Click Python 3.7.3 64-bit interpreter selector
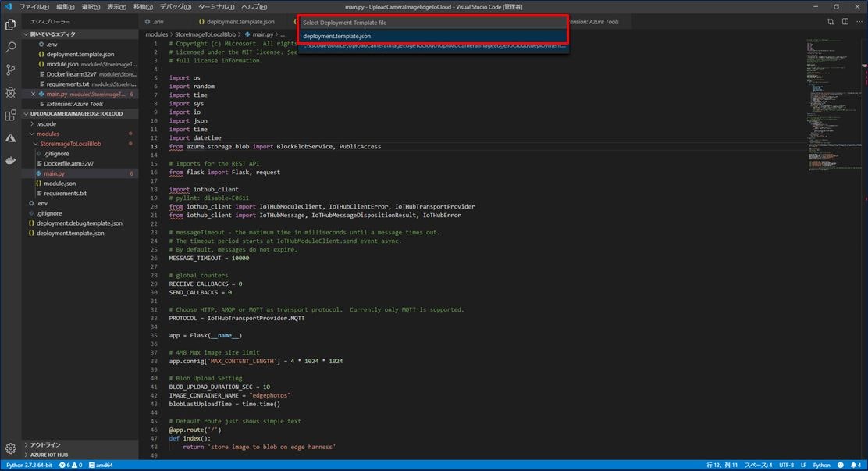This screenshot has height=471, width=868. pos(29,465)
